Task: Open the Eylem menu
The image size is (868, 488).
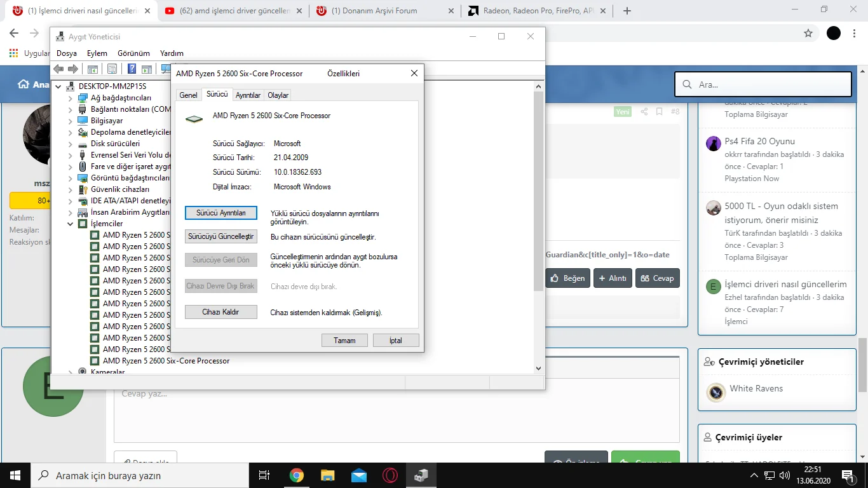Action: [97, 53]
